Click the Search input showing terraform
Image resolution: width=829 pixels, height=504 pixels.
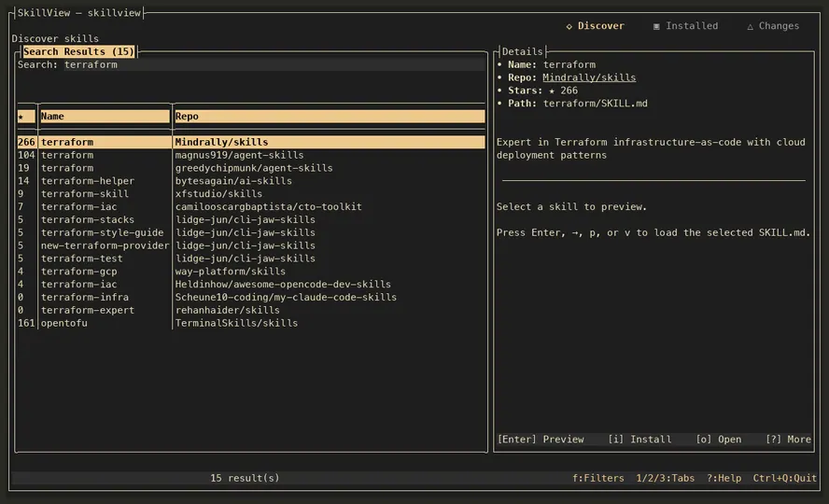[274, 65]
